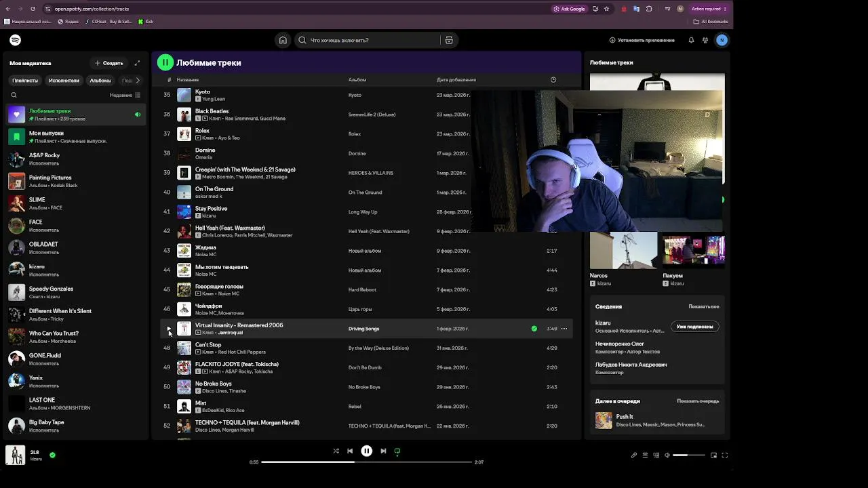Click the Ask Google button
868x488 pixels.
click(569, 9)
